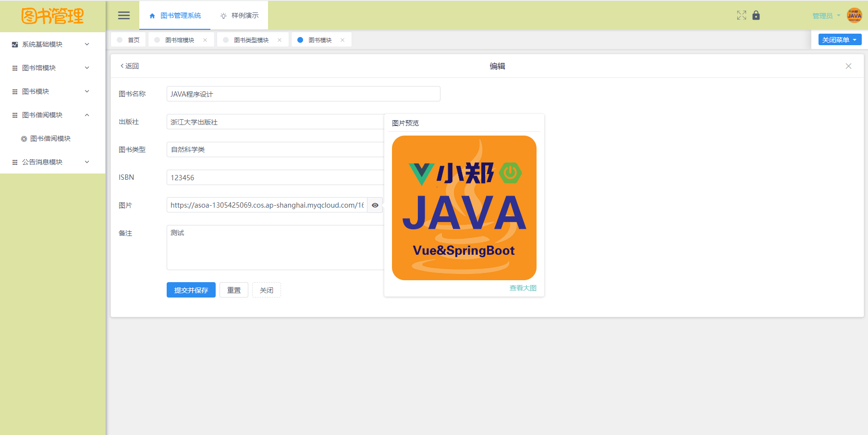Click the lock screen icon
The width and height of the screenshot is (868, 435).
[756, 15]
